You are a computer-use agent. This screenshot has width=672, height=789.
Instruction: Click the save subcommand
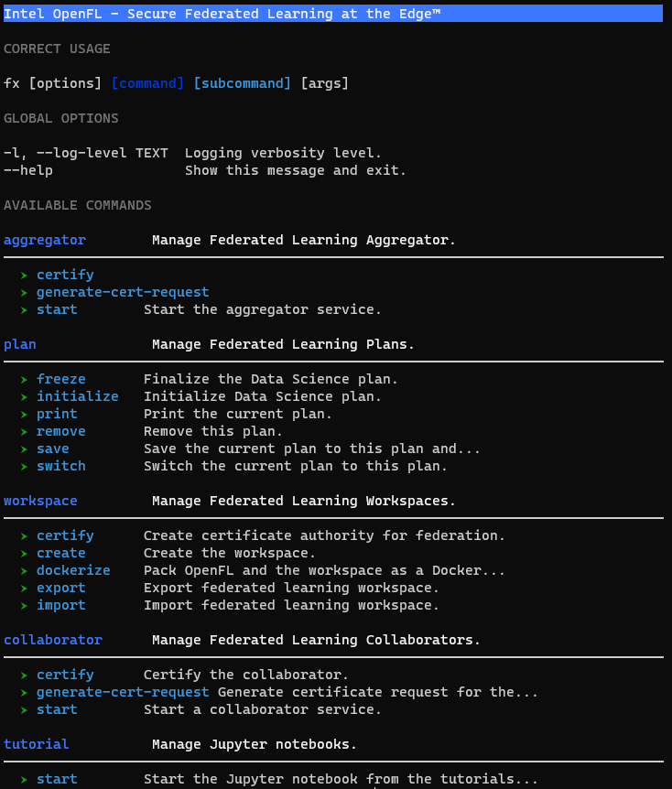click(53, 449)
